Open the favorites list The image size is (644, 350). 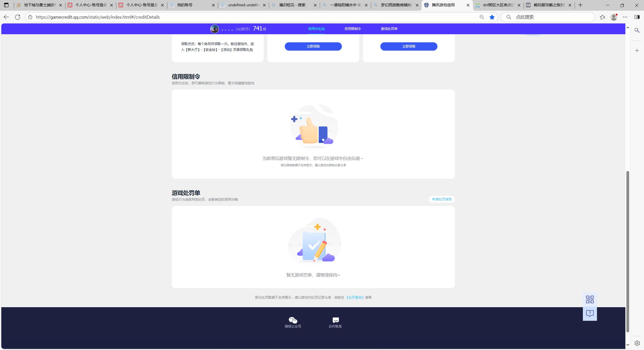(602, 17)
